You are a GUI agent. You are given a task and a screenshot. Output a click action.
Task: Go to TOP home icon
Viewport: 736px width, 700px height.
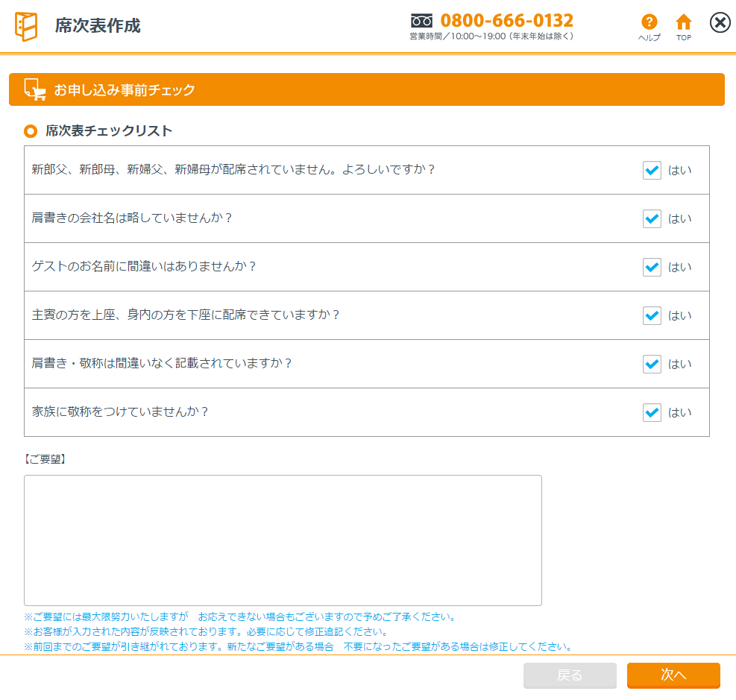(x=683, y=22)
